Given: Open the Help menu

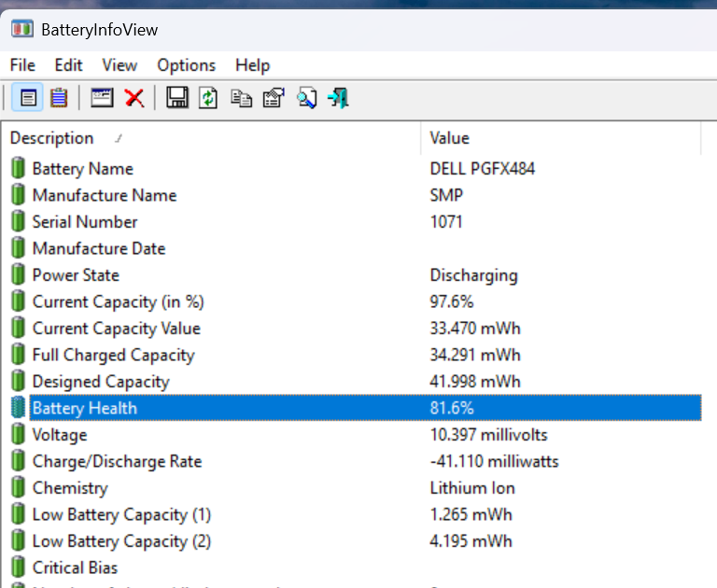Looking at the screenshot, I should (252, 65).
